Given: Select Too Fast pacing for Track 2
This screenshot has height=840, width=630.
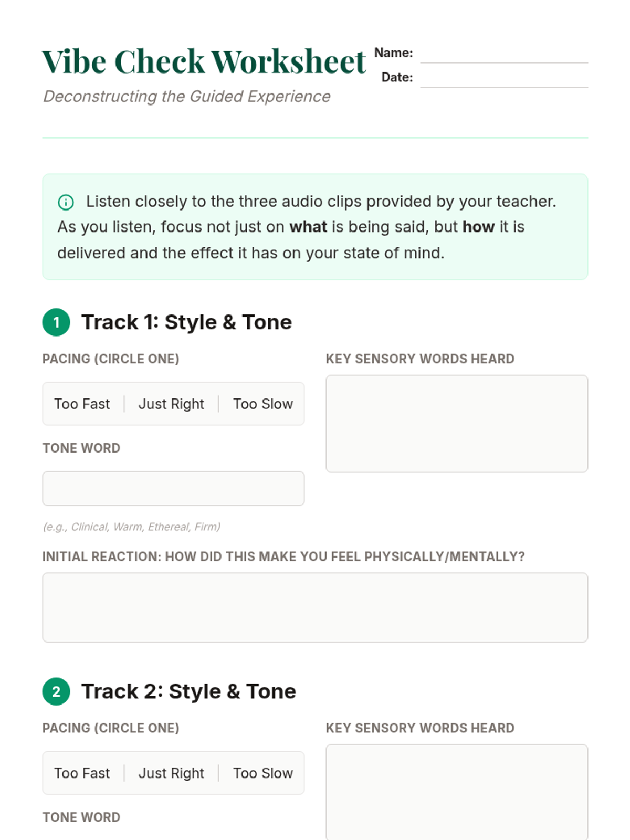Looking at the screenshot, I should point(82,773).
